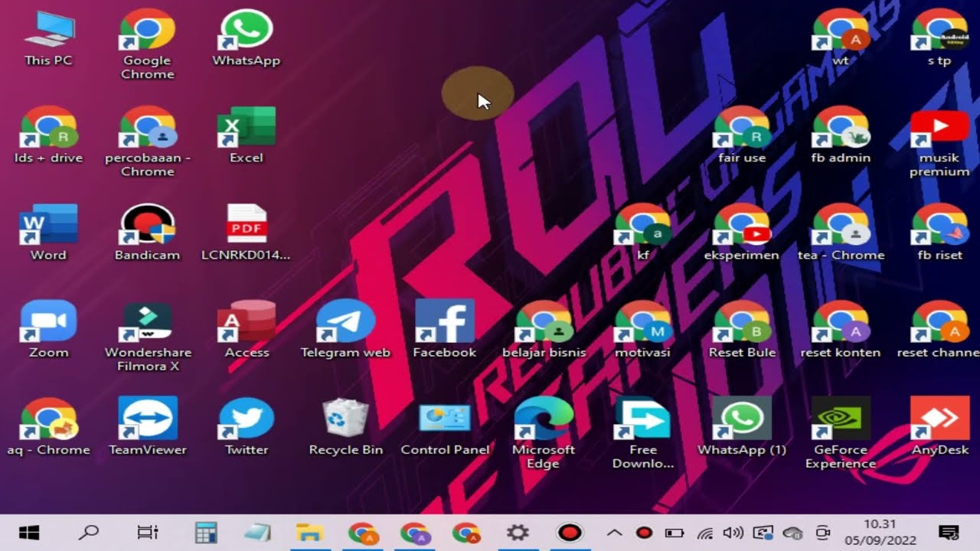
Task: Click the Free Download Manager shortcut
Action: coord(642,434)
